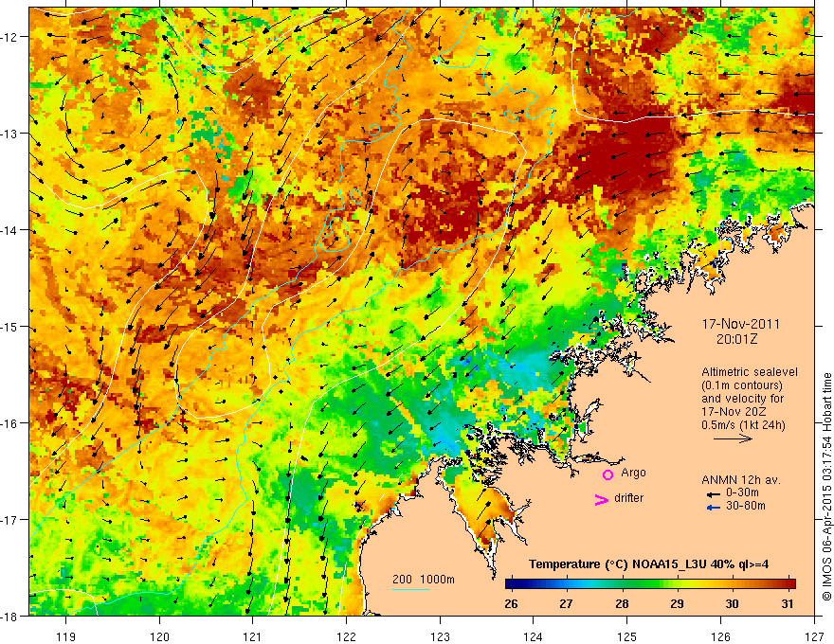Image resolution: width=834 pixels, height=644 pixels.
Task: Click the blue 30-80m arrow legend symbol
Action: (x=713, y=508)
